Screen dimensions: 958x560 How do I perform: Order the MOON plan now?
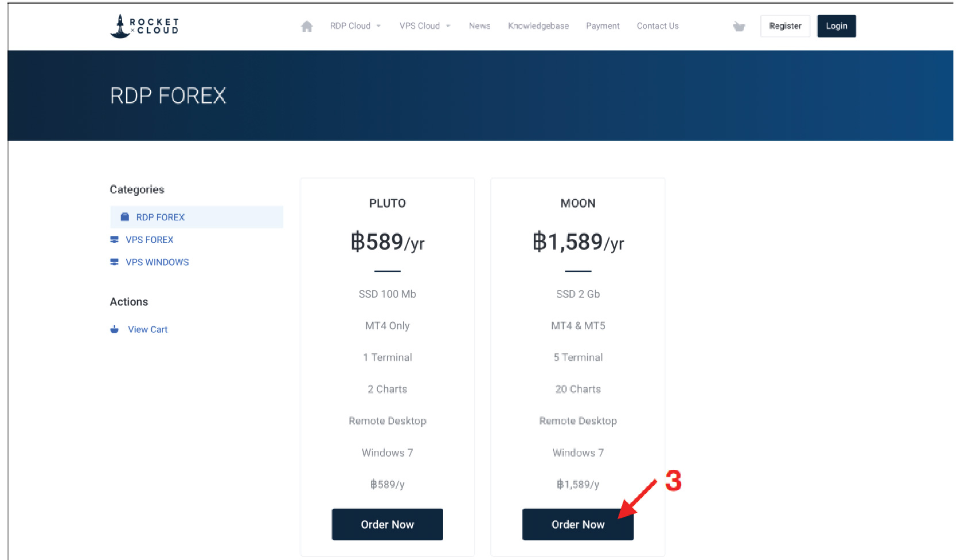578,524
